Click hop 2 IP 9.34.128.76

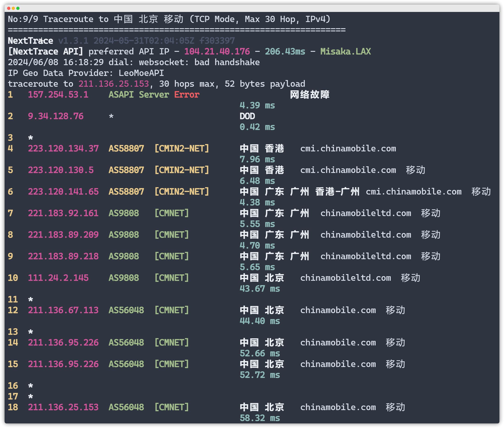click(x=55, y=116)
